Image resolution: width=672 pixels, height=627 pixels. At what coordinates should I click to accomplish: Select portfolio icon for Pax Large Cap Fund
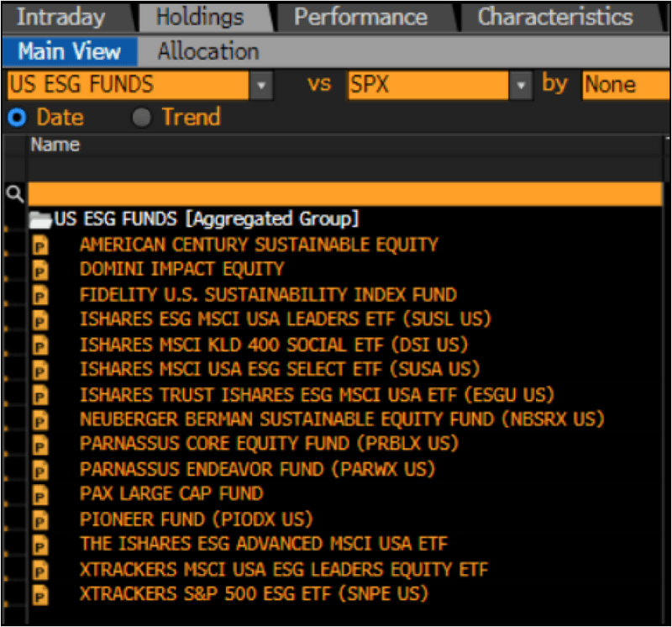point(39,495)
